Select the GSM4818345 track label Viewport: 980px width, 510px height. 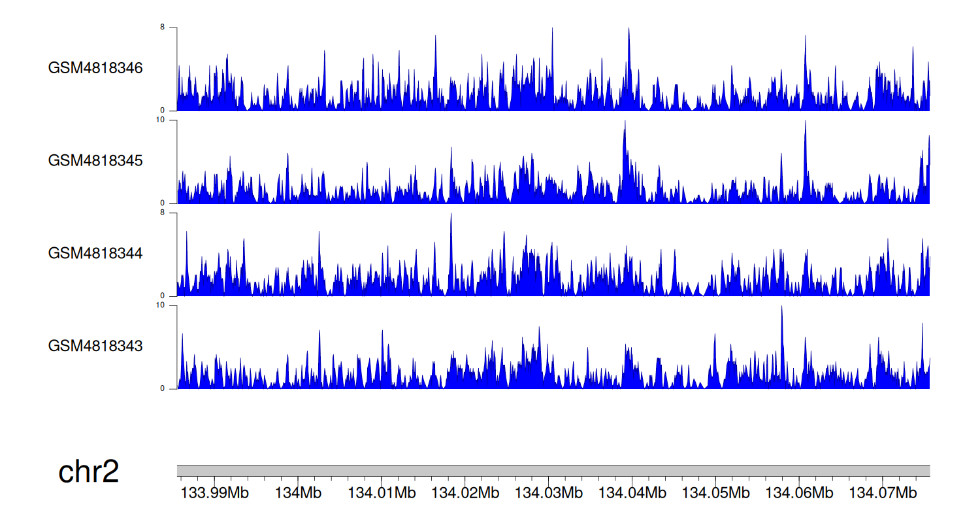click(x=95, y=160)
